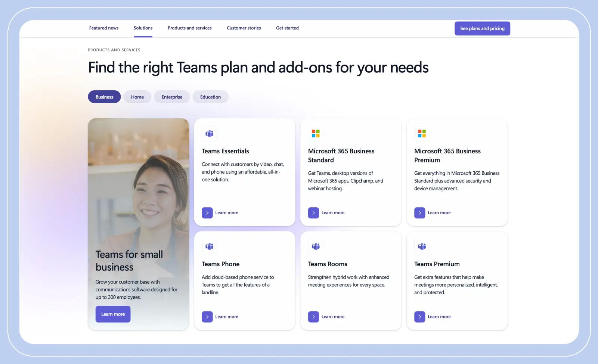Click the arrow icon on Teams Premium Learn more
This screenshot has width=598, height=364.
pyautogui.click(x=420, y=317)
